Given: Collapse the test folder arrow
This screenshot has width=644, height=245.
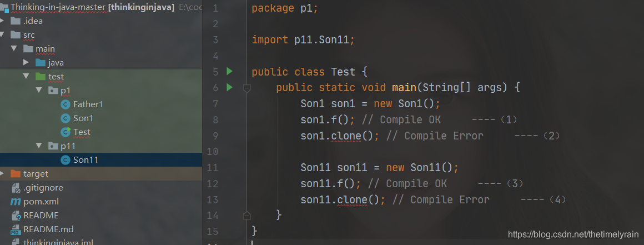Looking at the screenshot, I should tap(26, 77).
